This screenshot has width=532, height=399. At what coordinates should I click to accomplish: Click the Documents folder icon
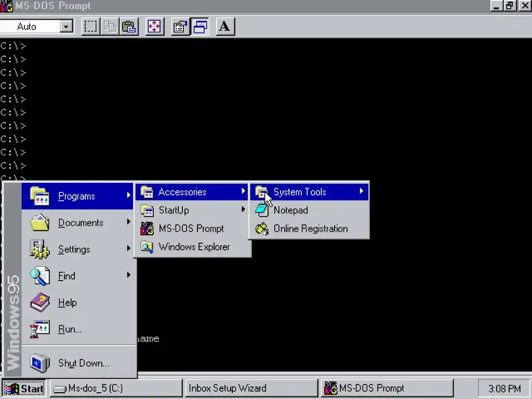pos(39,222)
